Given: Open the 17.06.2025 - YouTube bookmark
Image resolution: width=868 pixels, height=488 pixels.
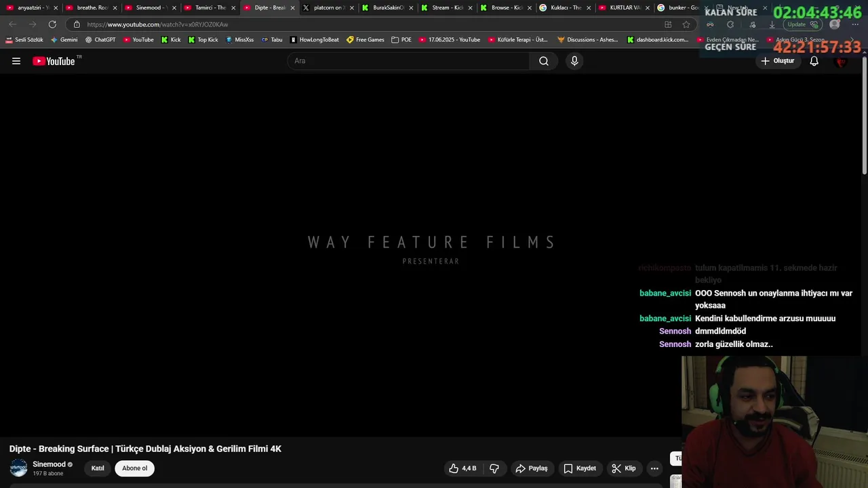Looking at the screenshot, I should (450, 40).
